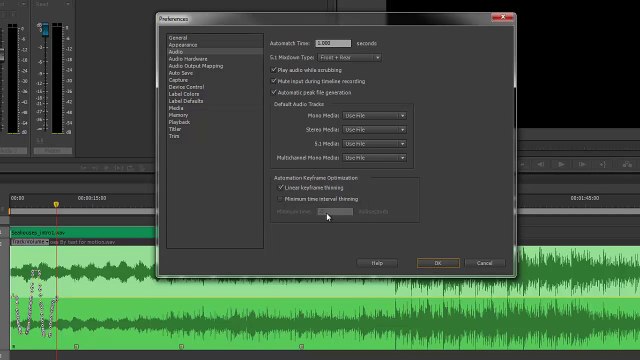The image size is (640, 360).
Task: Open the 5.1 Media dropdown
Action: tap(375, 144)
